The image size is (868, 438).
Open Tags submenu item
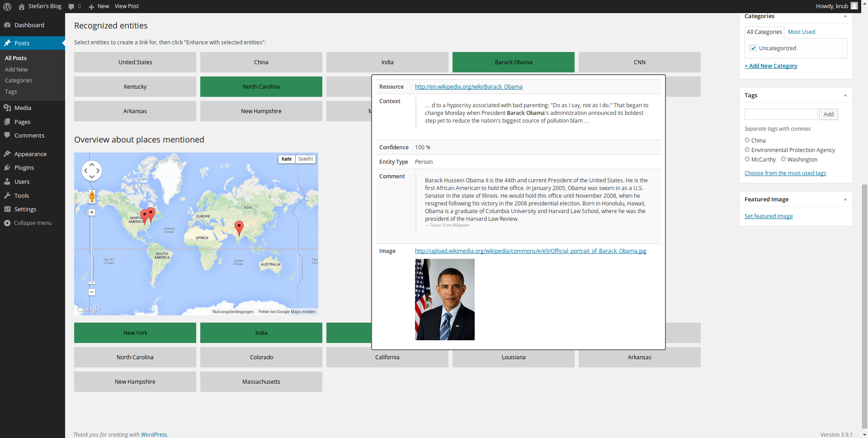pos(11,91)
